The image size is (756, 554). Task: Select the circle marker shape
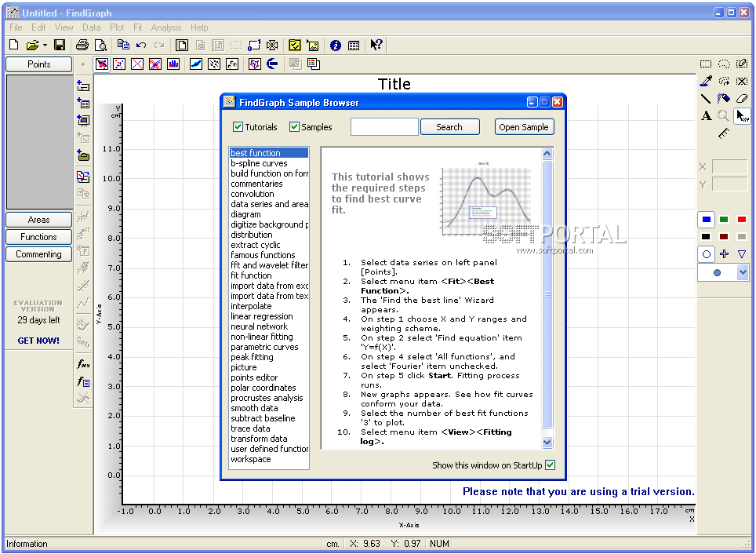[707, 254]
